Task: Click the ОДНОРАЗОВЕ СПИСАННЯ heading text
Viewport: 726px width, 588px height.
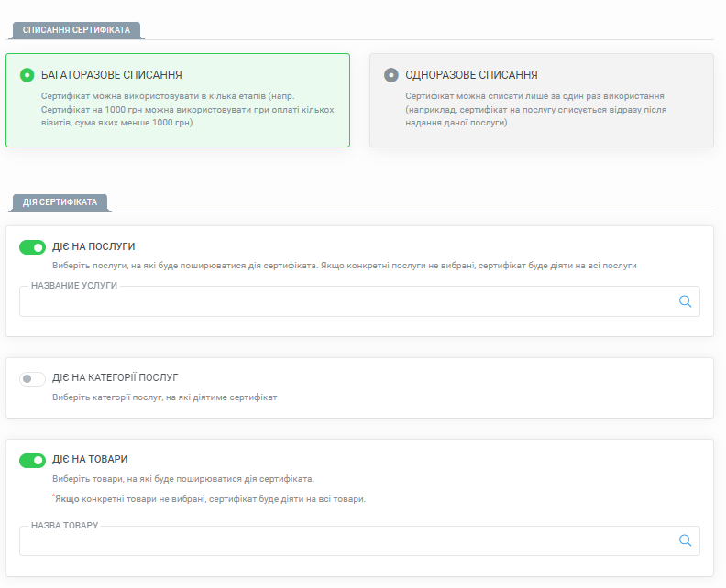Action: pyautogui.click(x=471, y=75)
